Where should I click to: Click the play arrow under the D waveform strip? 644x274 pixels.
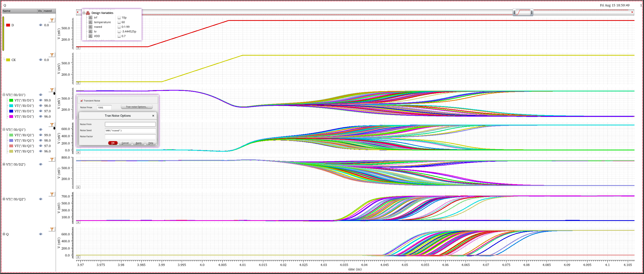click(78, 48)
